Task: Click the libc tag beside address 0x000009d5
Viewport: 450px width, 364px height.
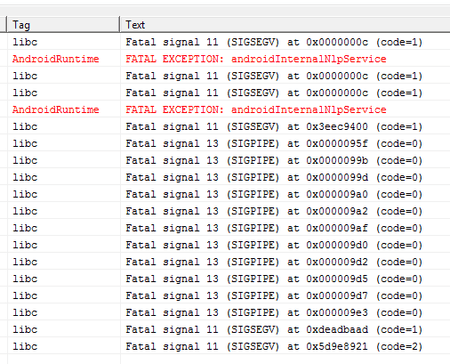Action: [25, 279]
